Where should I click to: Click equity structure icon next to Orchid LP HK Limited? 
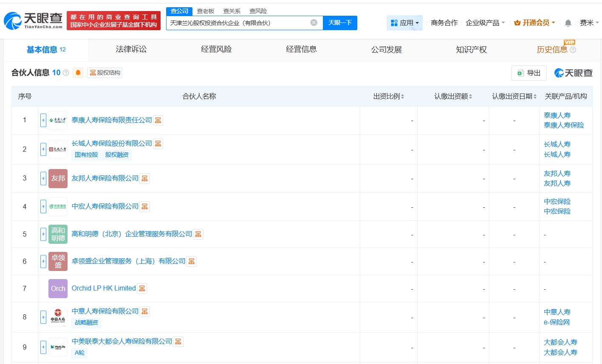[142, 288]
